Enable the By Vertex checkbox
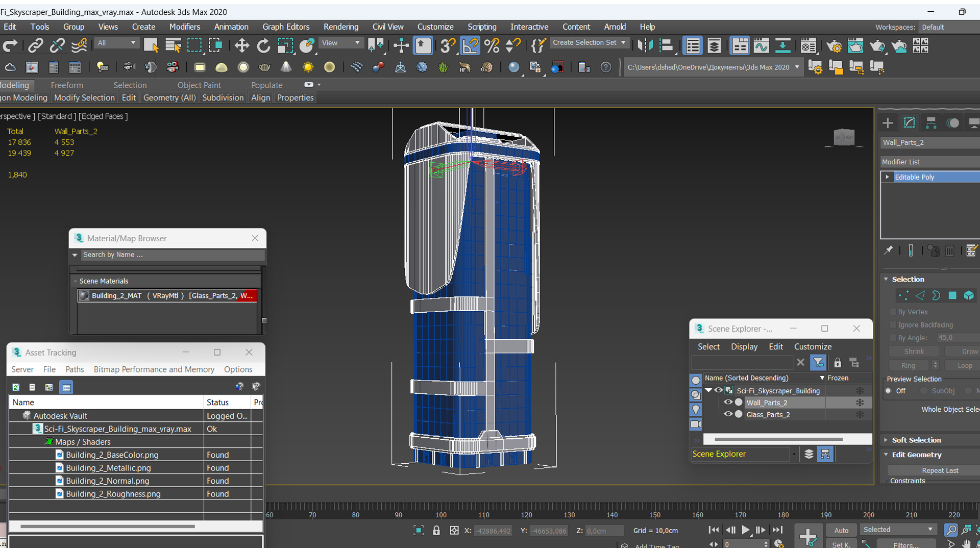 (x=893, y=312)
